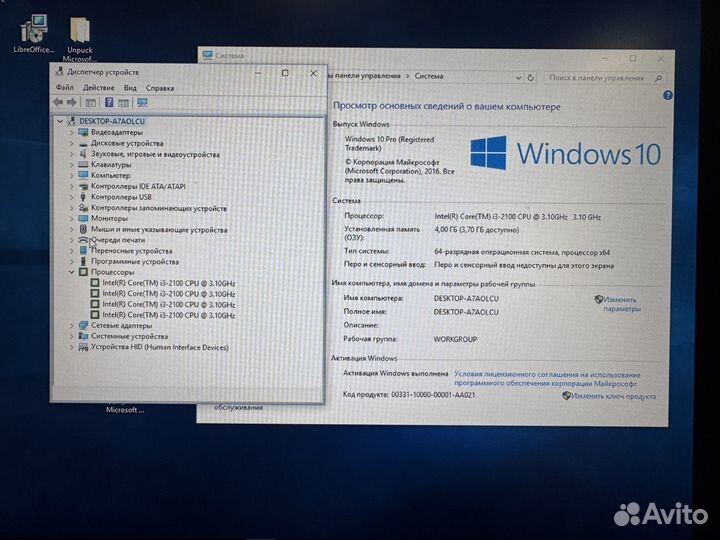720x540 pixels.
Task: Click the scan for hardware changes monitor icon
Action: (x=142, y=102)
